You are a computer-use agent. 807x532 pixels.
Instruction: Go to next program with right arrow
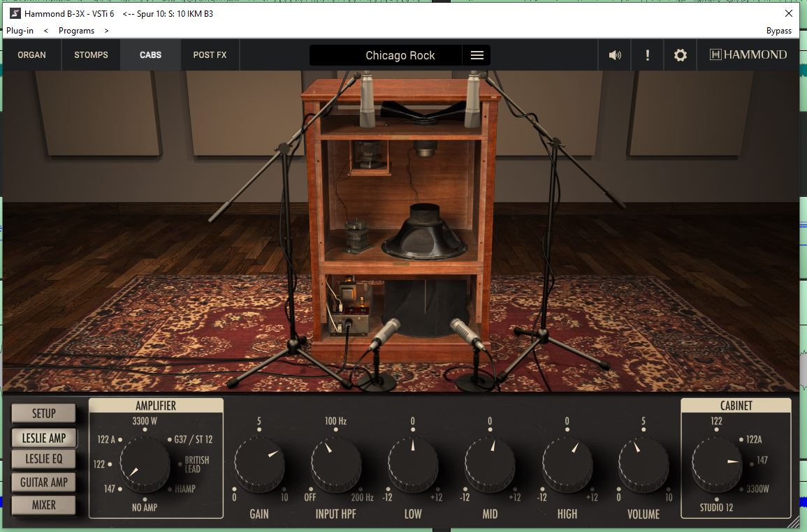click(x=106, y=31)
